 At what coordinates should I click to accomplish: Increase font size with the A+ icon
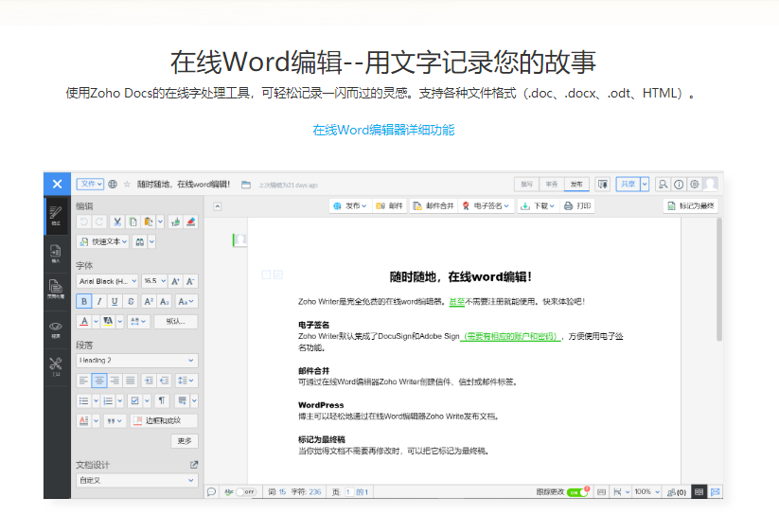(175, 282)
